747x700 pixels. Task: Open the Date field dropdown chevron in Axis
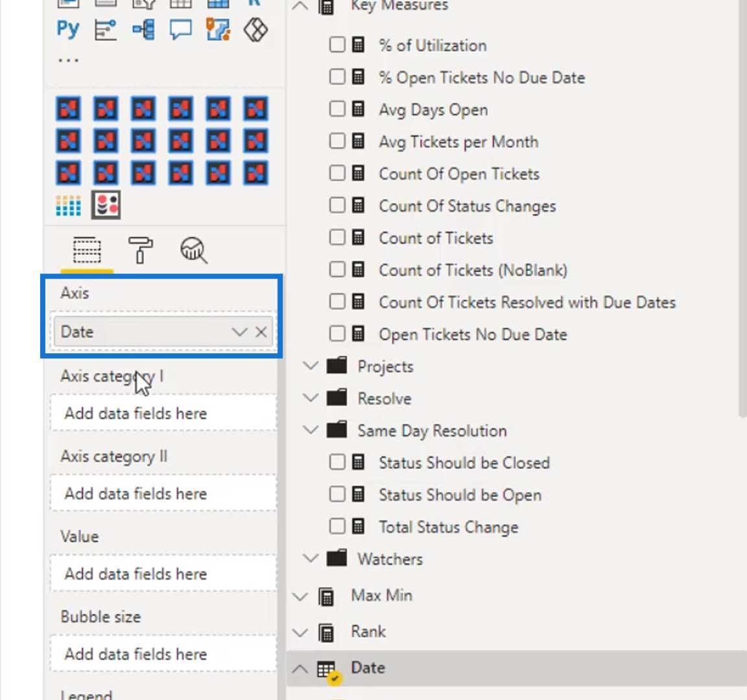coord(239,332)
